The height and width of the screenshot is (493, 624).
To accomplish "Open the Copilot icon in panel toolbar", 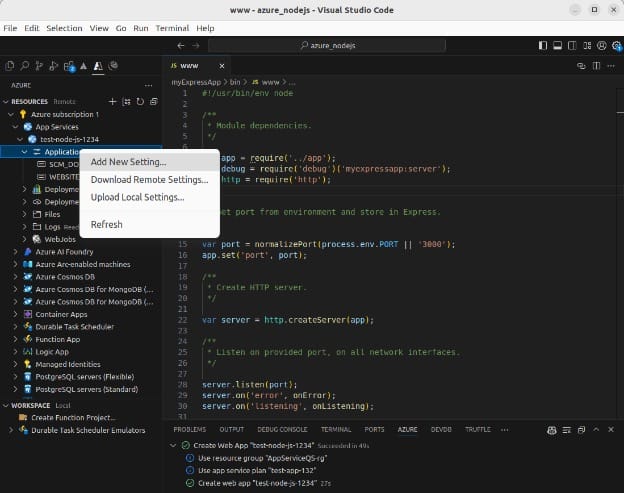I will click(x=552, y=430).
